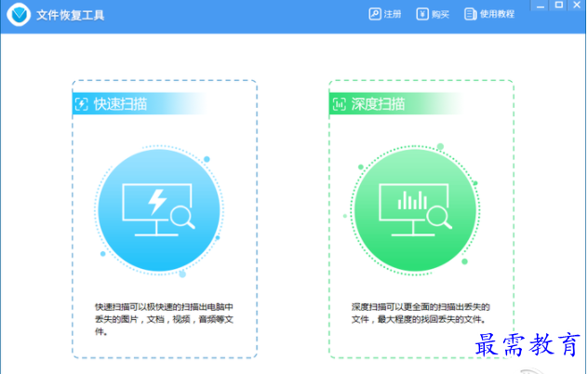Click the 文件恢复工具 title text
Image resolution: width=588 pixels, height=374 pixels.
click(70, 15)
